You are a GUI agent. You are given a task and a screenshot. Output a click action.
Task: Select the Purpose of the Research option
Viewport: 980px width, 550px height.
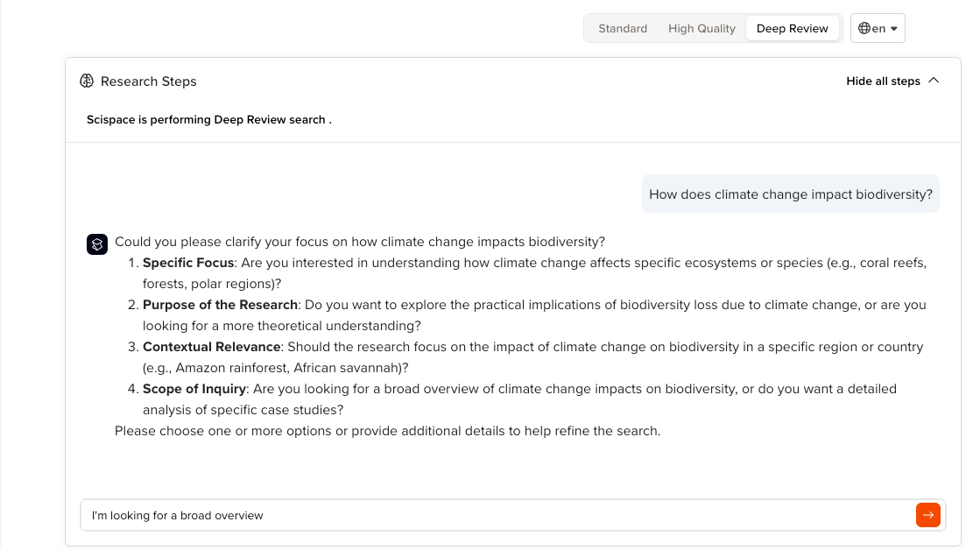210,304
